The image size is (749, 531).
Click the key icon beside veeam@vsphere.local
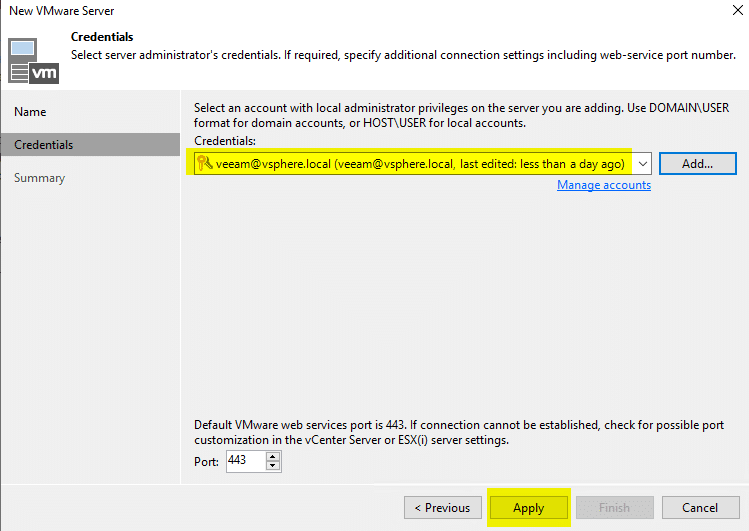click(x=204, y=163)
